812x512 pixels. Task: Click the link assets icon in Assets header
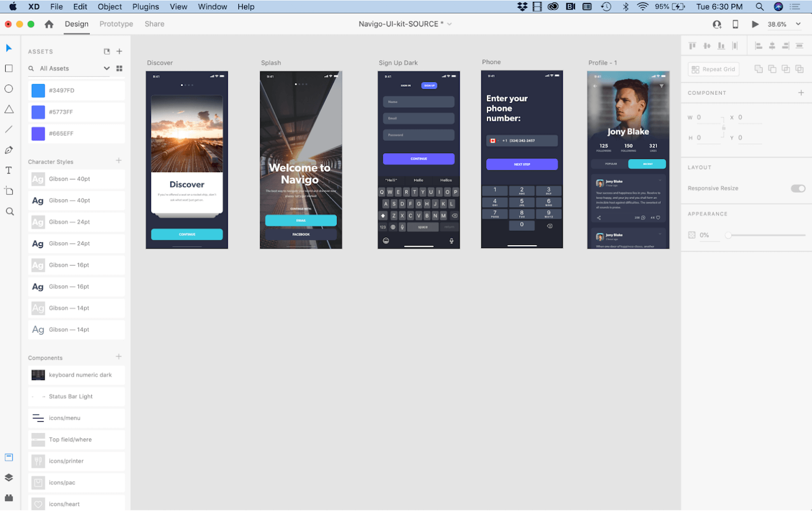click(x=107, y=51)
